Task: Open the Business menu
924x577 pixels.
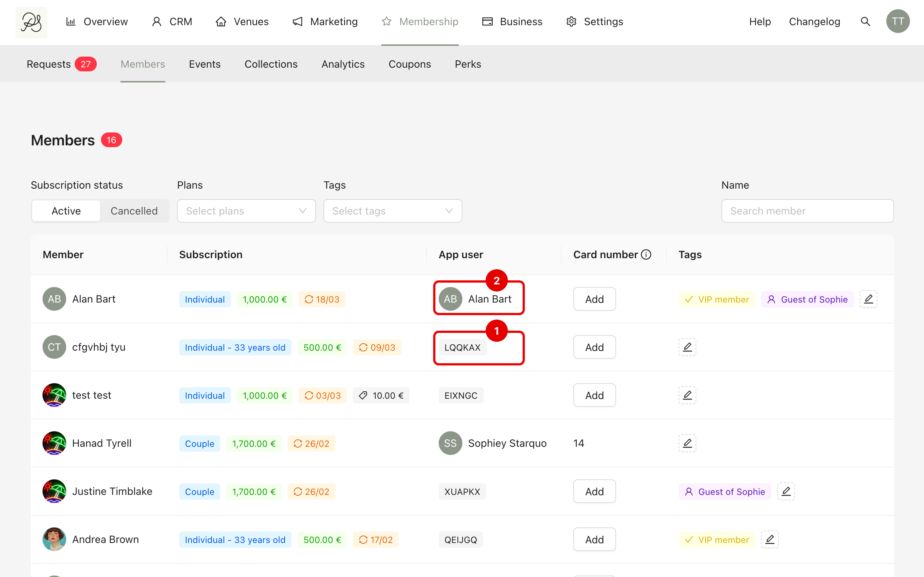Action: coord(512,22)
